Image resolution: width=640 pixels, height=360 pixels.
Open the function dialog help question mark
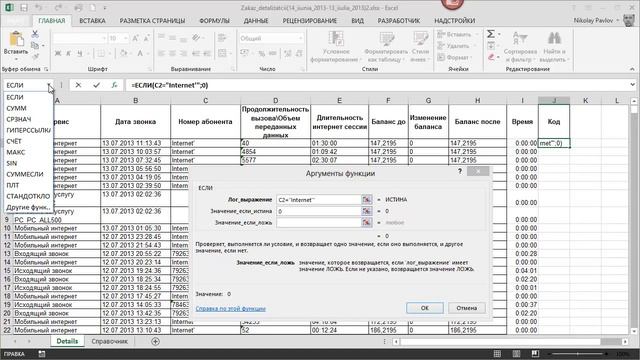click(460, 171)
